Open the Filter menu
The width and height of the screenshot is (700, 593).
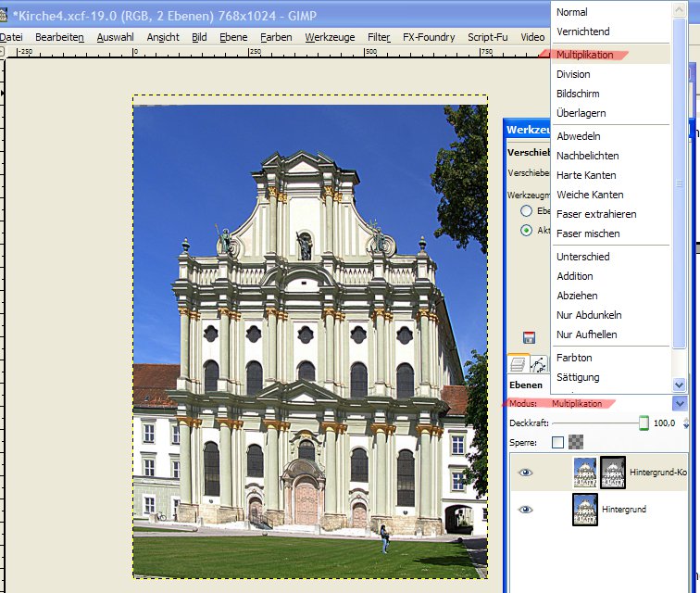click(x=379, y=37)
